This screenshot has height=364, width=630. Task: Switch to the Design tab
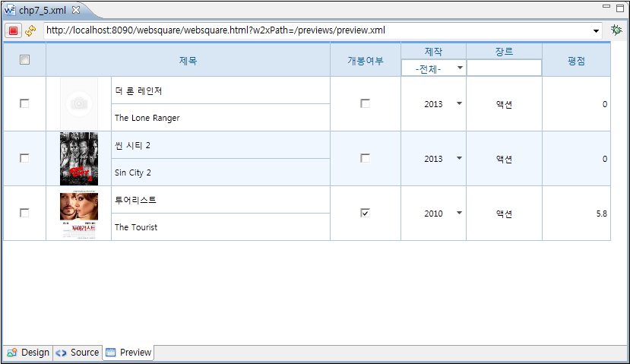pyautogui.click(x=28, y=353)
